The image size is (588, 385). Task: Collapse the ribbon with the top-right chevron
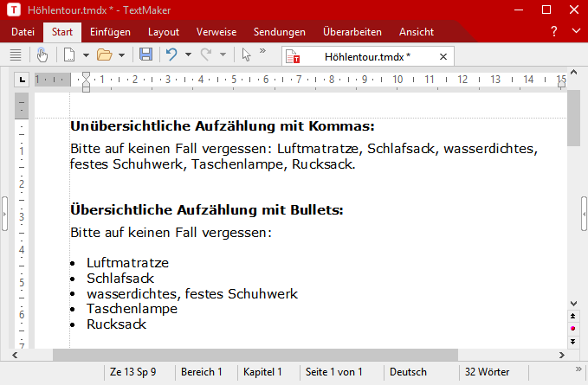click(x=578, y=32)
